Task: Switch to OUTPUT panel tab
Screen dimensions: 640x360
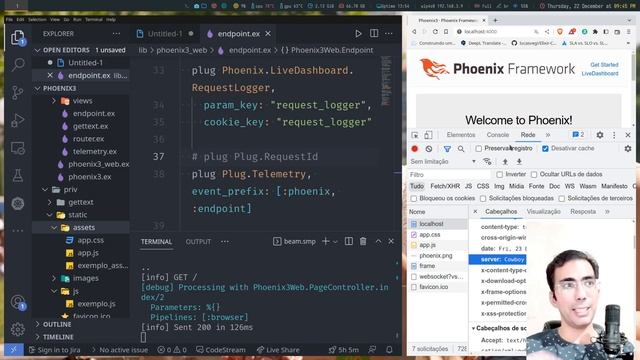Action: point(198,242)
